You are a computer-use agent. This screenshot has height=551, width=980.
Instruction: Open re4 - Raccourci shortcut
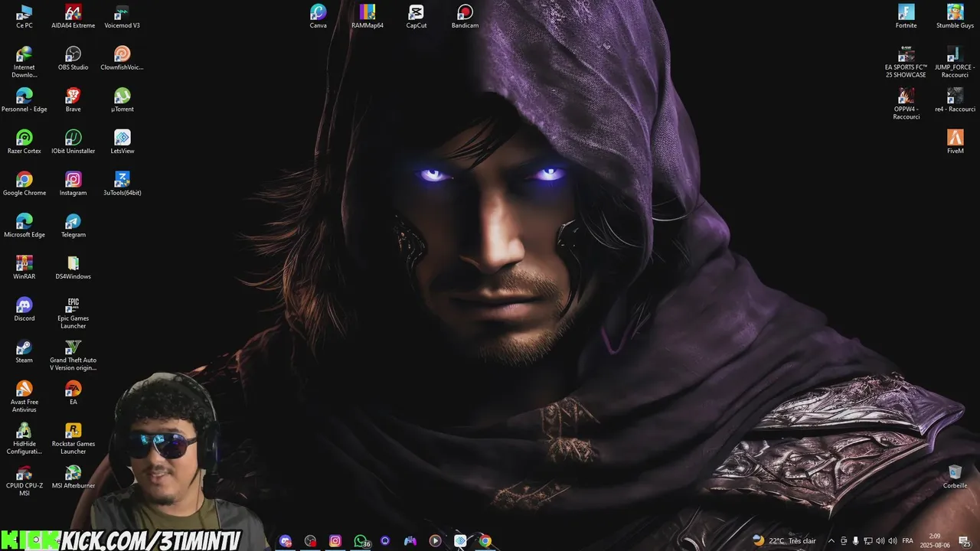[955, 100]
